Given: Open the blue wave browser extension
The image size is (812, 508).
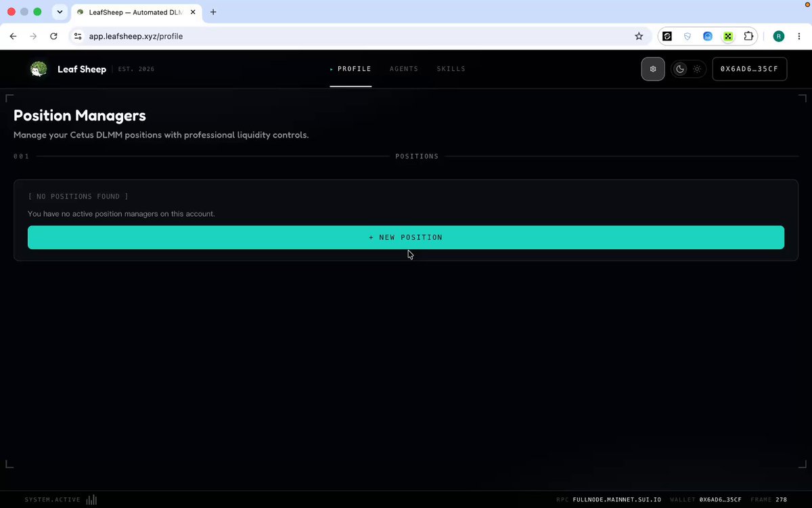Looking at the screenshot, I should (708, 37).
